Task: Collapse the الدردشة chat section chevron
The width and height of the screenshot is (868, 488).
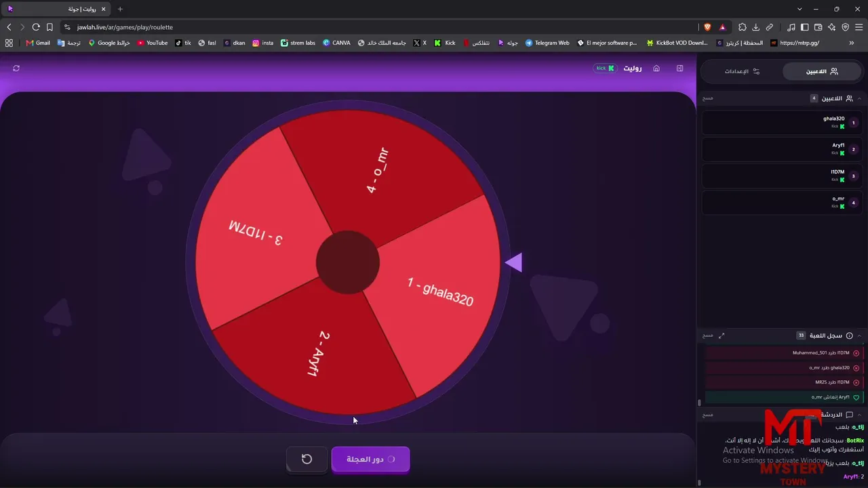Action: pyautogui.click(x=860, y=415)
